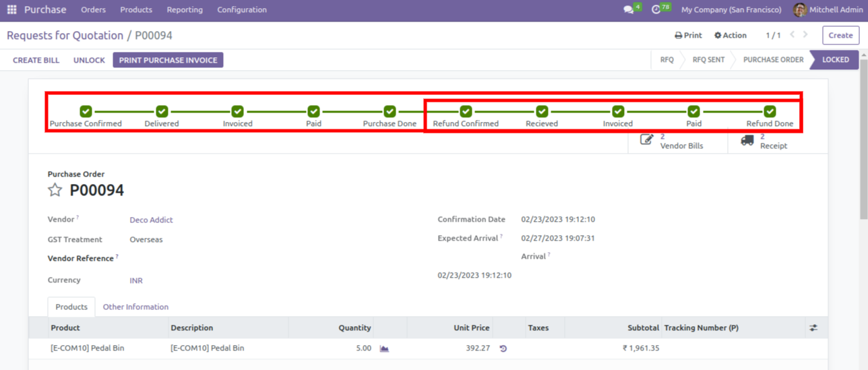Open the apps grid menu icon
Image resolution: width=868 pixels, height=370 pixels.
(11, 9)
